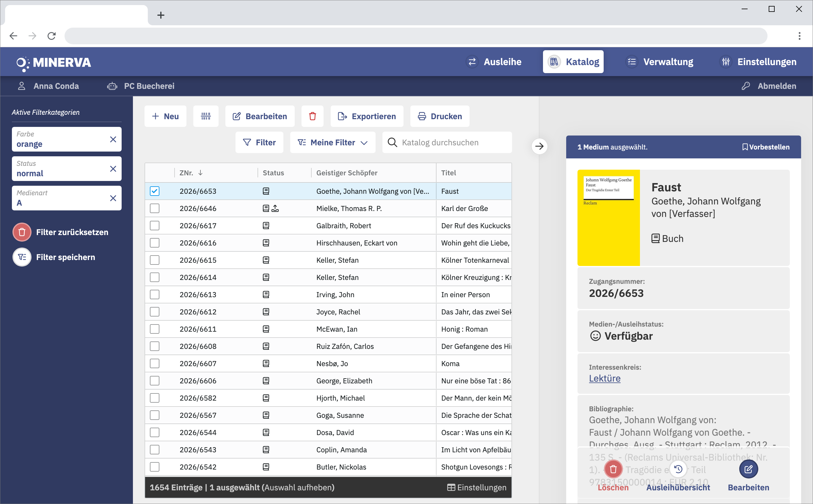Open the Verwaltung tab
Screen dimensions: 813x504
pyautogui.click(x=659, y=62)
